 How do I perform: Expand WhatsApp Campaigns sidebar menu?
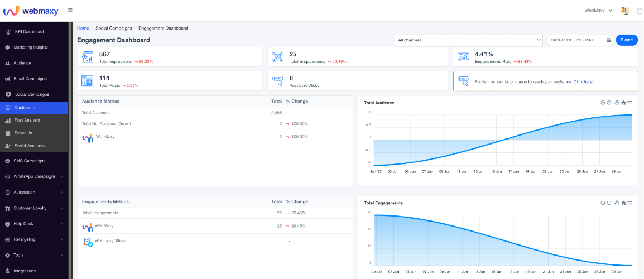click(33, 177)
